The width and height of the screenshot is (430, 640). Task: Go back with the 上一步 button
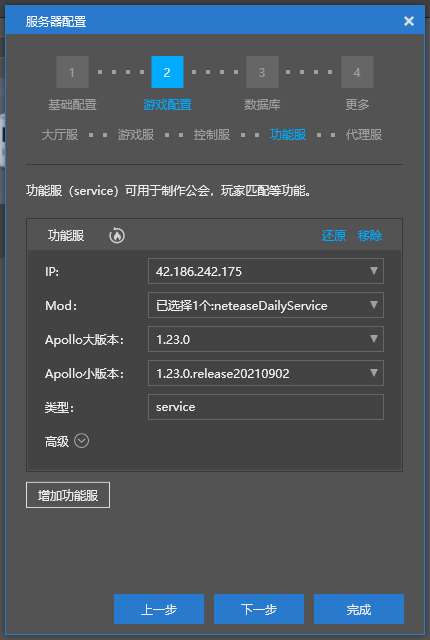click(159, 609)
